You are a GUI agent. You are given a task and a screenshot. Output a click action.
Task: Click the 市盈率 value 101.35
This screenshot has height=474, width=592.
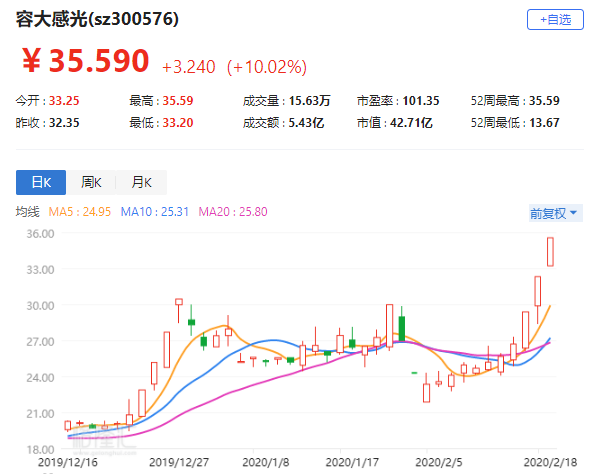tap(421, 100)
